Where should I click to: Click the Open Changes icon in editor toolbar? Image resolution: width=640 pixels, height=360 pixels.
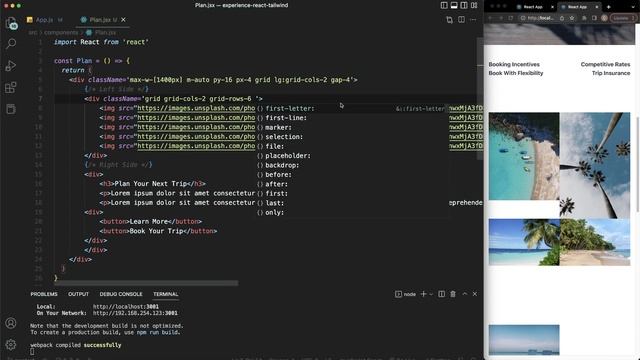(x=449, y=20)
